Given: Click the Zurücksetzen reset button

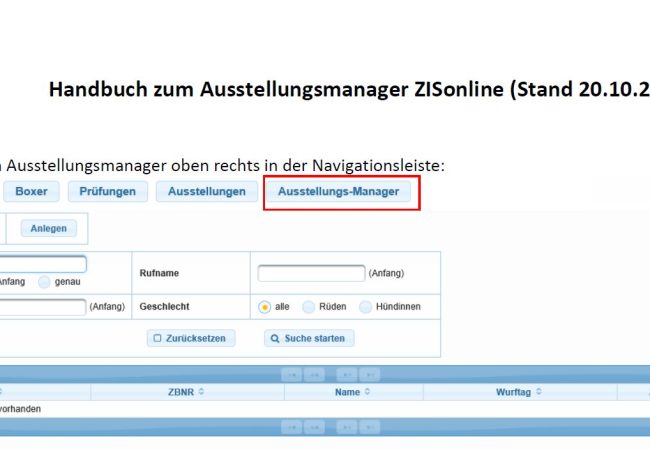Looking at the screenshot, I should (x=189, y=338).
